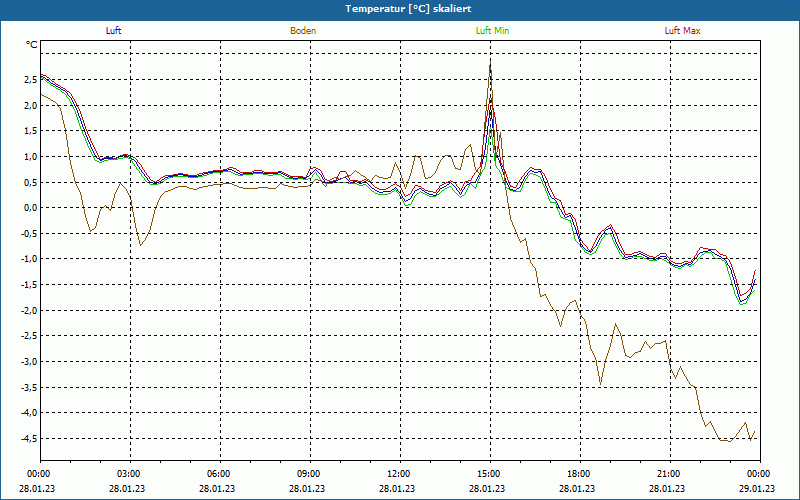
Task: Click the 12:00 time axis label
Action: 398,473
